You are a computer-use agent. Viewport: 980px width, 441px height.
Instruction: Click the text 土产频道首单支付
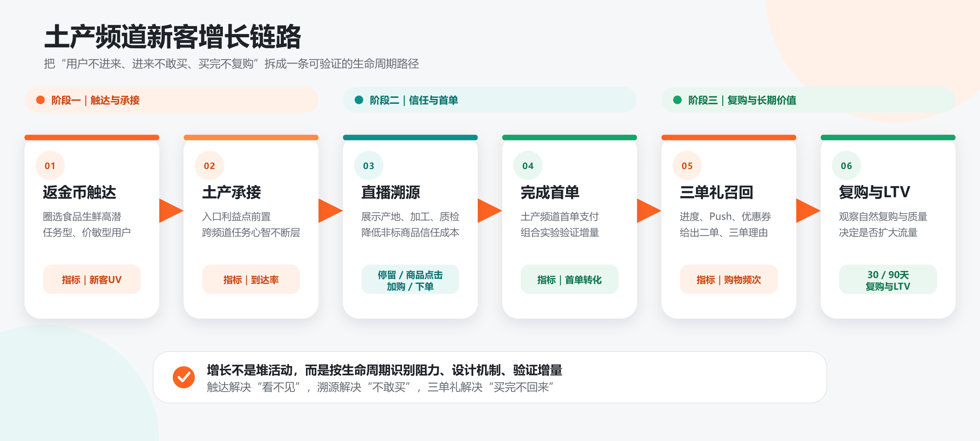(x=560, y=216)
